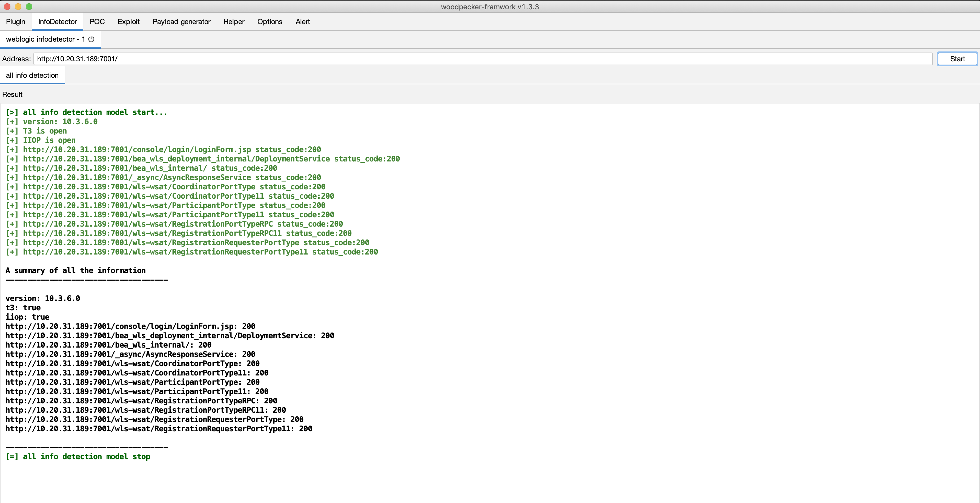Screen dimensions: 980x503
Task: Click the green RegistrationRequesterPortType status_code:200 line
Action: [187, 242]
